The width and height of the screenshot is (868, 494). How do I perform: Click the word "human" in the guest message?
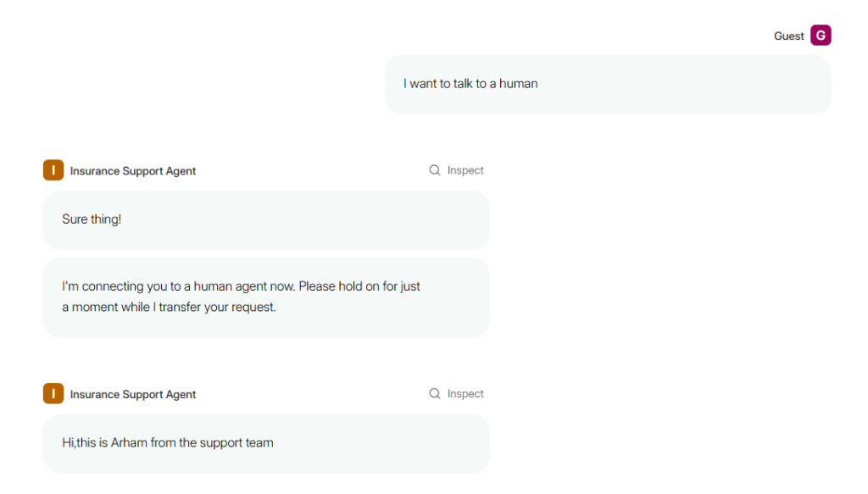[519, 84]
